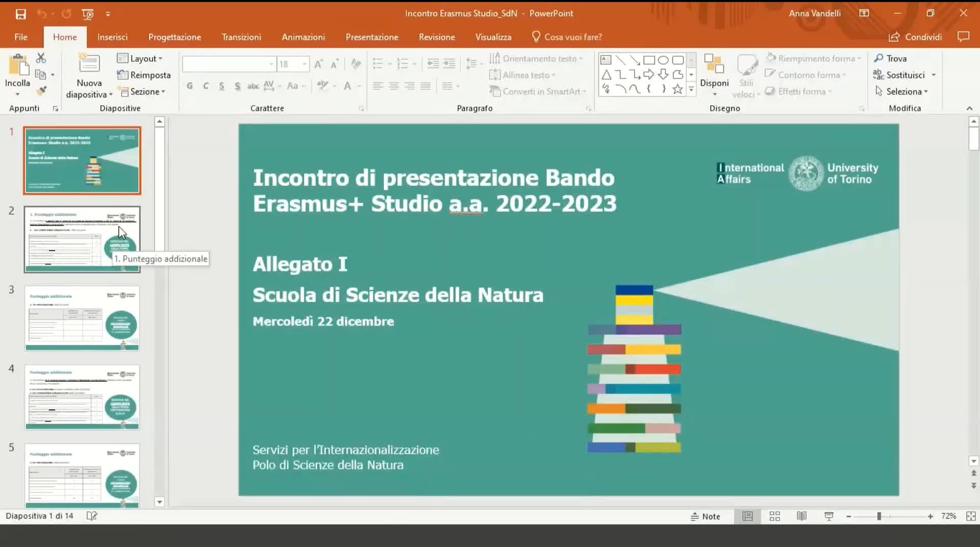Fit slide to current window icon
Image resolution: width=980 pixels, height=547 pixels.
point(971,516)
